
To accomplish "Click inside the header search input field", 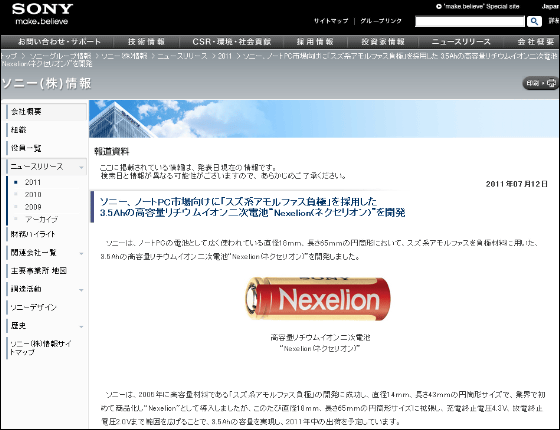I will (x=470, y=21).
